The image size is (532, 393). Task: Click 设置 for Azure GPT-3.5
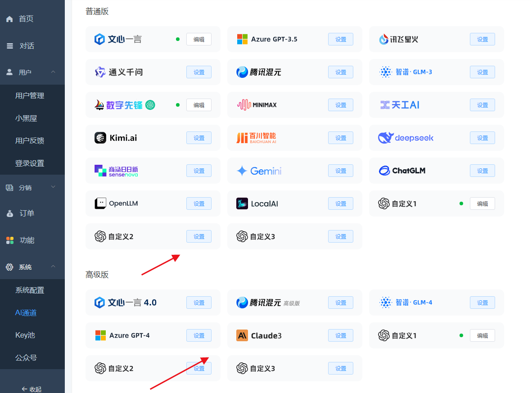341,39
